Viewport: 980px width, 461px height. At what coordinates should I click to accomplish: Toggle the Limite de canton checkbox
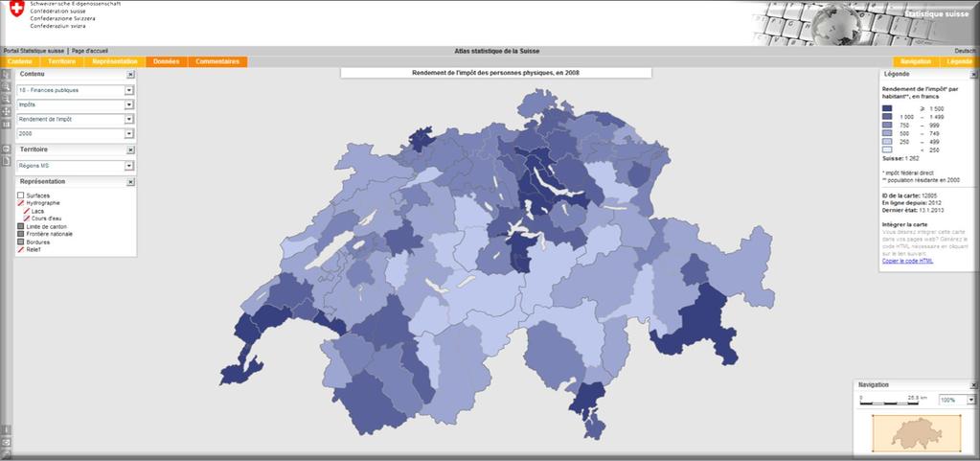(x=21, y=226)
